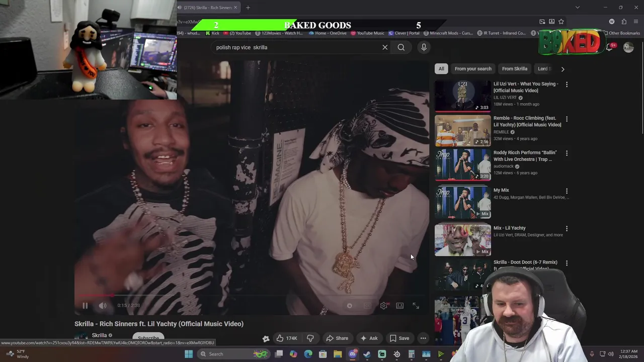Select the All filter chip
644x362 pixels.
(x=441, y=69)
